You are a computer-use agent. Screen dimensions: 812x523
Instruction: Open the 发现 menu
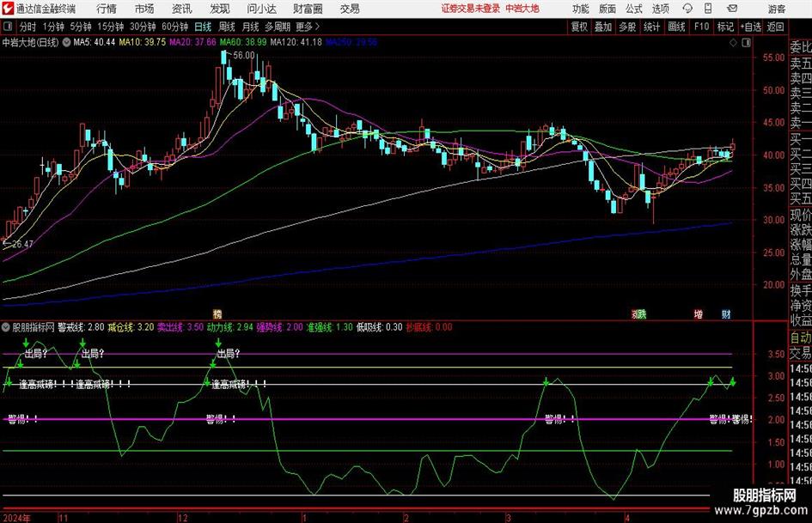coord(220,9)
